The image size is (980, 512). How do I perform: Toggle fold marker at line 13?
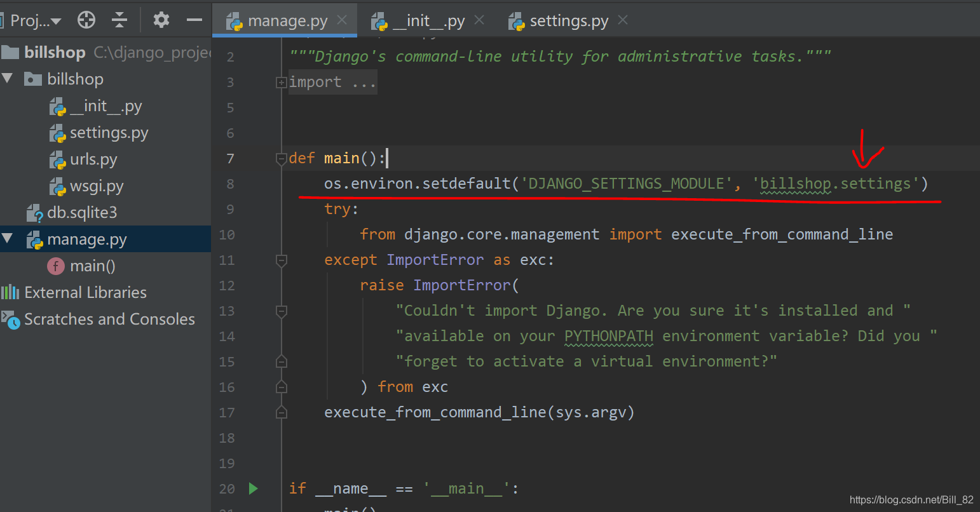tap(281, 311)
